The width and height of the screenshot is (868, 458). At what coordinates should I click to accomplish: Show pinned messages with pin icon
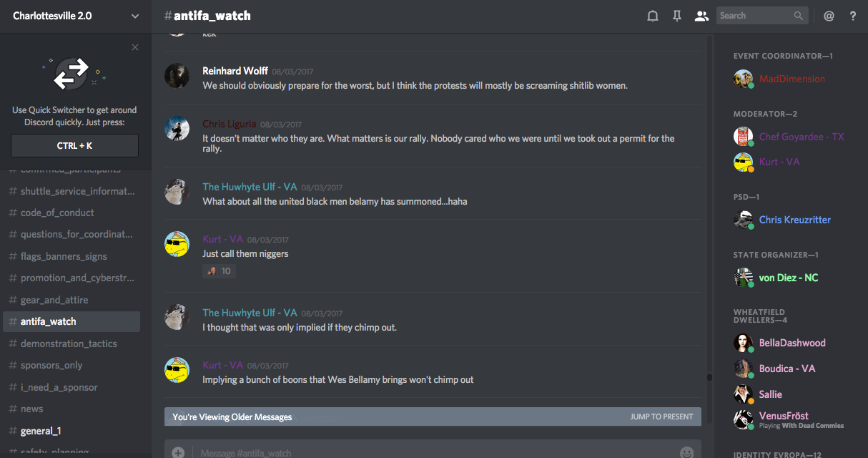(676, 16)
